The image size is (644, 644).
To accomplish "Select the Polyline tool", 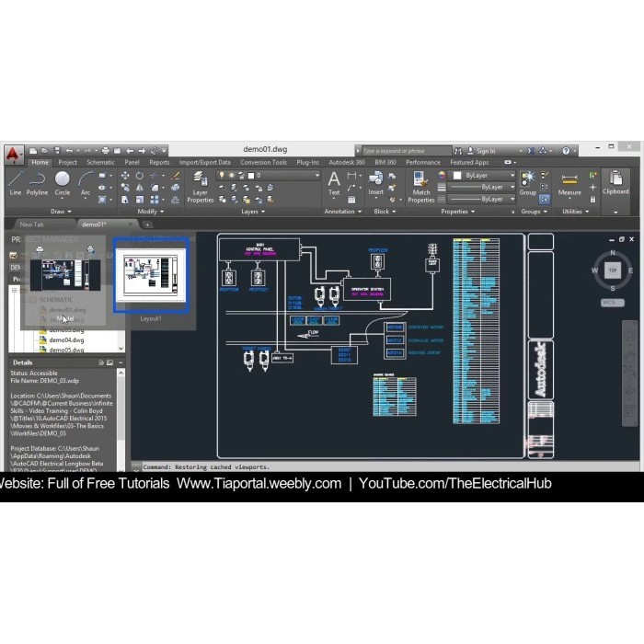I will pyautogui.click(x=37, y=181).
